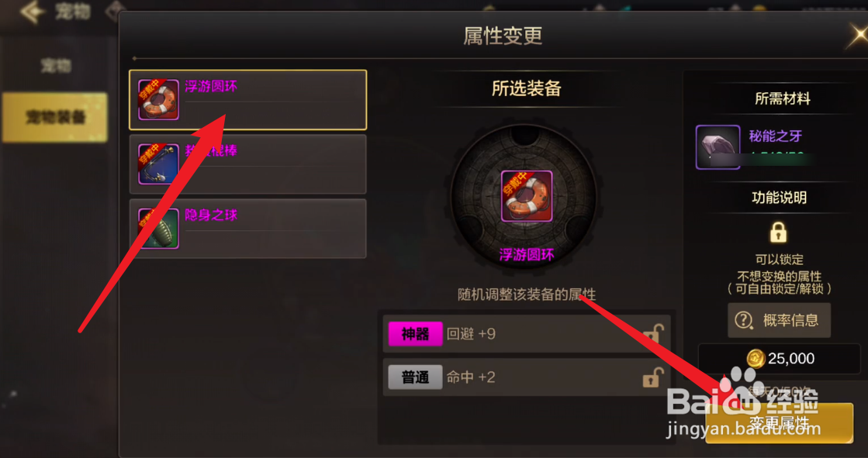Open 概率信息 probability info

pos(779,320)
